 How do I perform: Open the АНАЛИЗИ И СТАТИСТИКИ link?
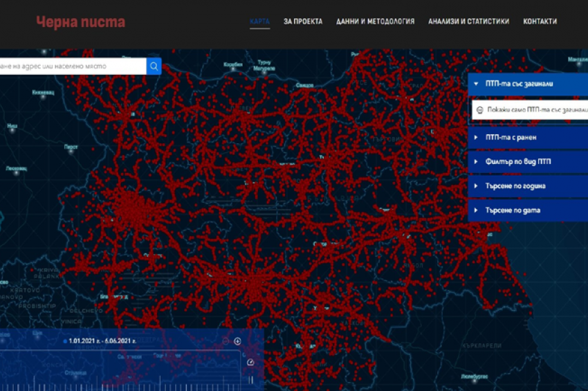pyautogui.click(x=468, y=21)
